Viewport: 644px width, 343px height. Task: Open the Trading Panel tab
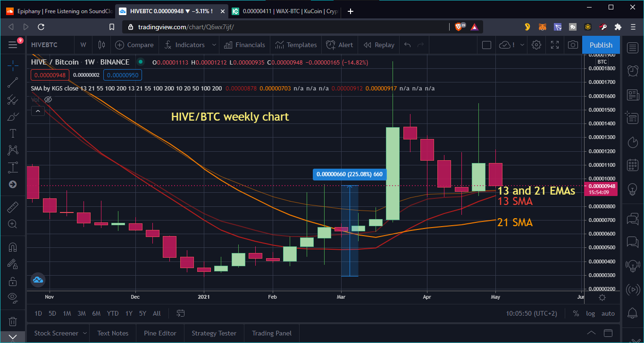click(271, 333)
